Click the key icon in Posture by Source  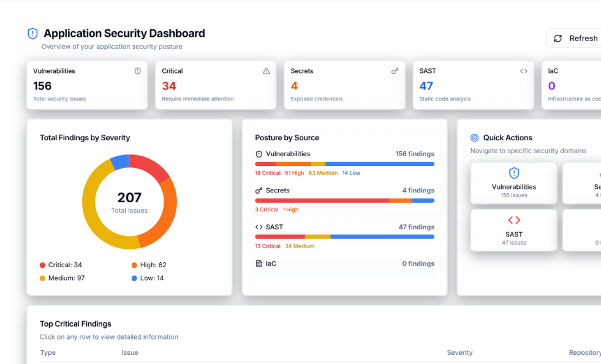[x=259, y=191]
